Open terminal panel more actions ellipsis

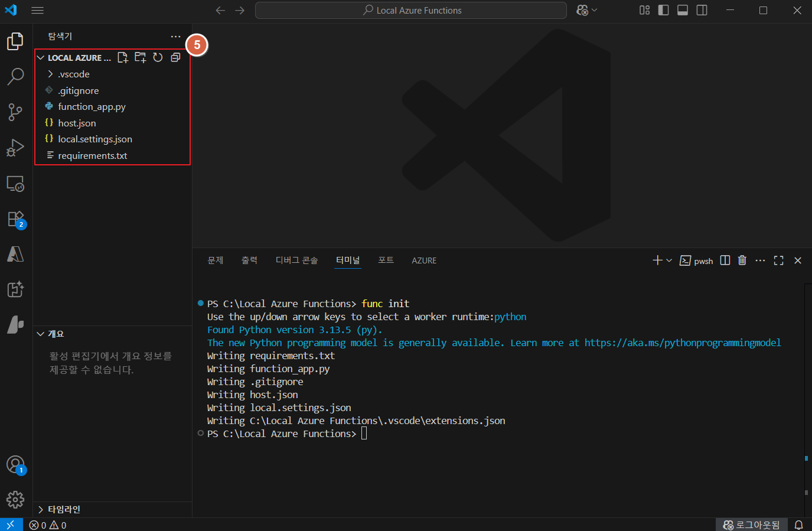pos(760,260)
